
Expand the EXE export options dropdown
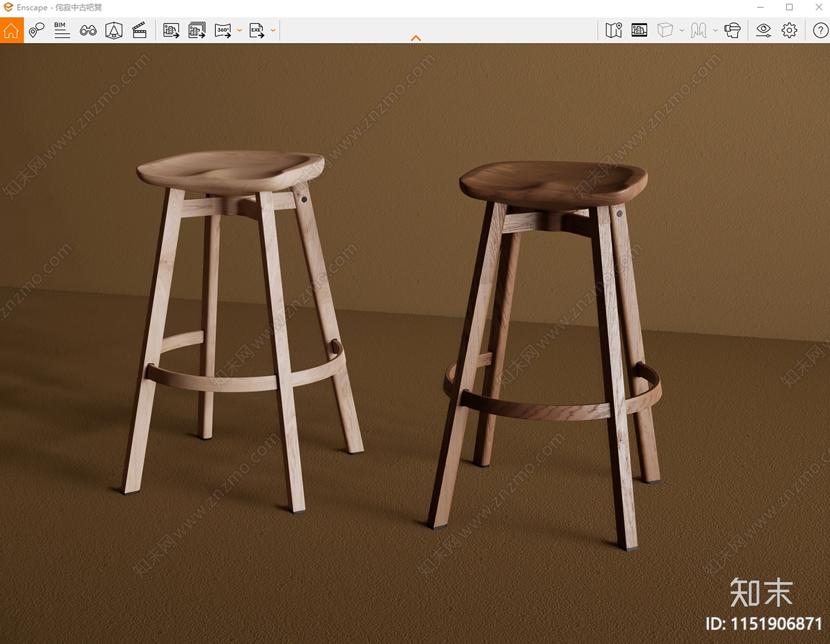click(x=273, y=31)
